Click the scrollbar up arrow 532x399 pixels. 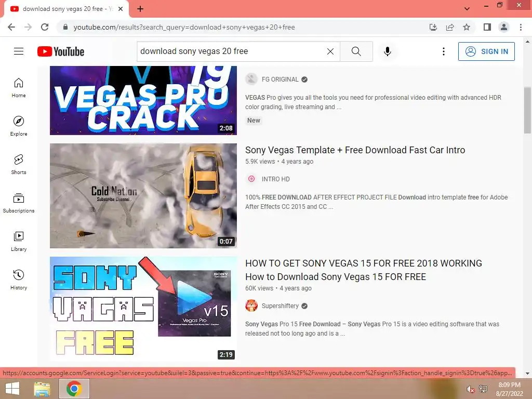click(527, 42)
